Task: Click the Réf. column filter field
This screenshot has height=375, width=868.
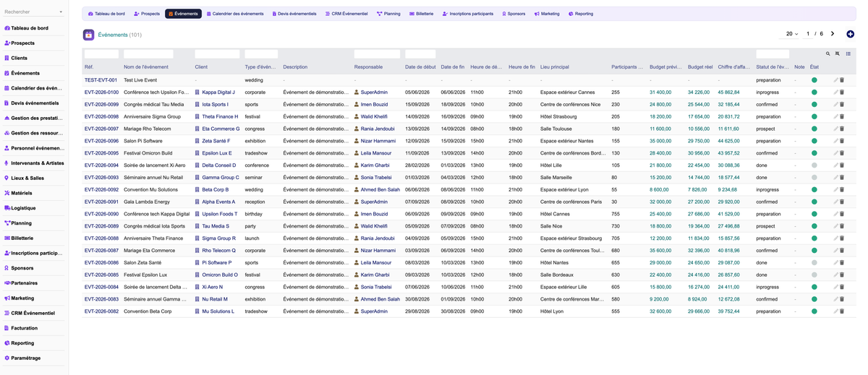Action: [101, 54]
